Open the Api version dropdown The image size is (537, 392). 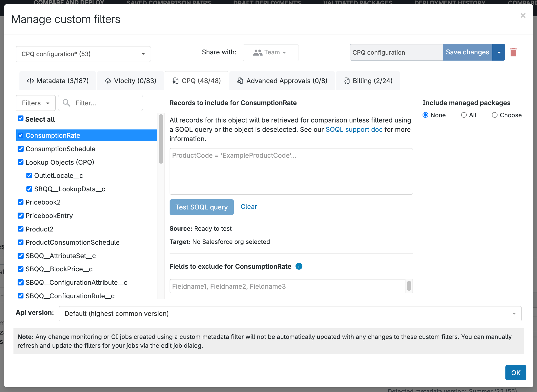(x=290, y=314)
